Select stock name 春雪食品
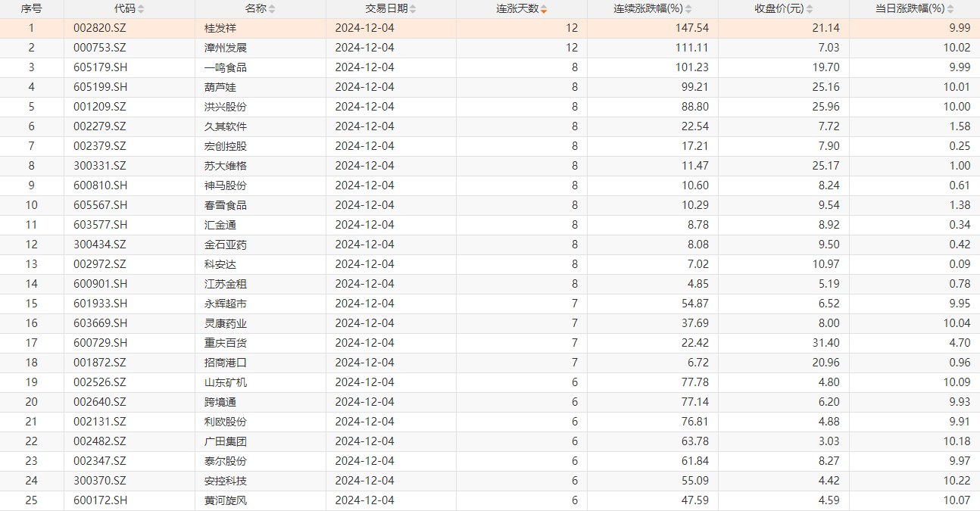 226,205
